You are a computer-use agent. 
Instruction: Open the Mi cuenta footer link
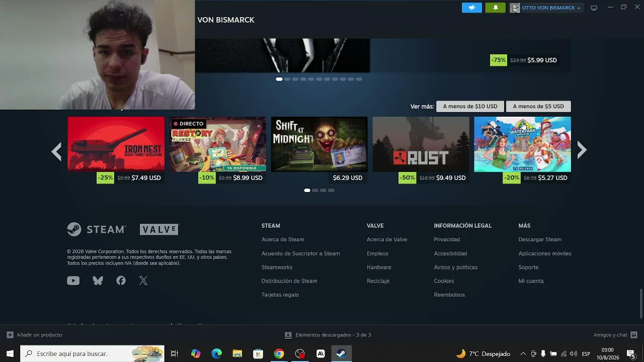[x=531, y=281]
